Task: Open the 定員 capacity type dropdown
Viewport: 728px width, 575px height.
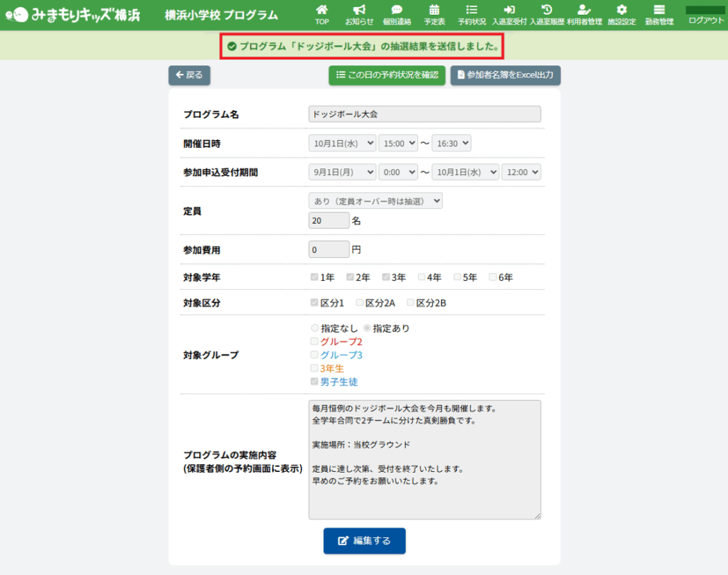Action: coord(375,201)
